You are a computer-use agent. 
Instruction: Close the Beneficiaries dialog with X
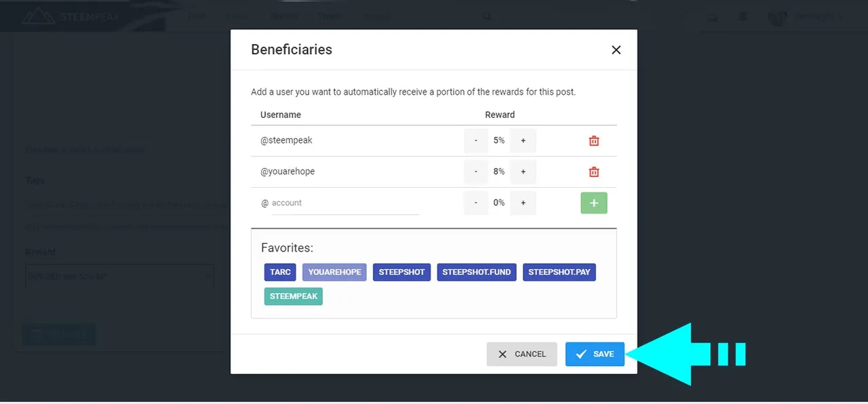pos(616,49)
